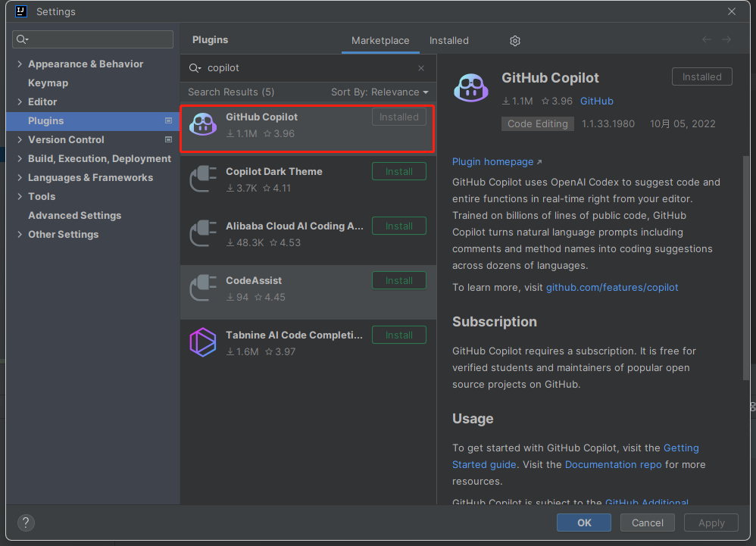Screen dimensions: 756x546
Task: Install the Copilot Dark Theme plugin
Action: pyautogui.click(x=399, y=172)
